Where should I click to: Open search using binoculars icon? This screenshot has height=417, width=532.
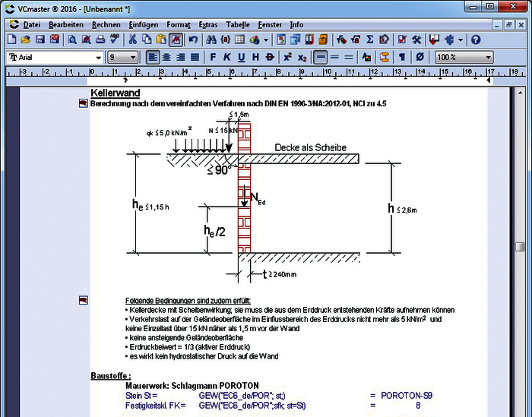click(211, 39)
